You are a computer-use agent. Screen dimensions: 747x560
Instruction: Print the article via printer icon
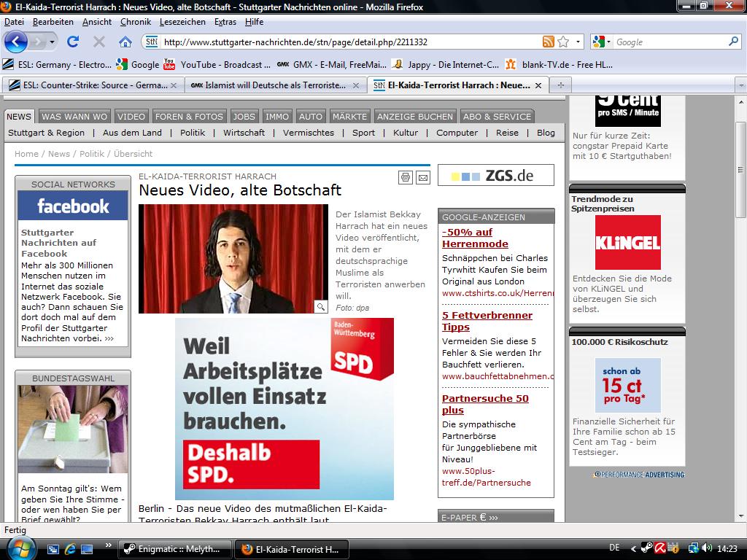pos(406,178)
